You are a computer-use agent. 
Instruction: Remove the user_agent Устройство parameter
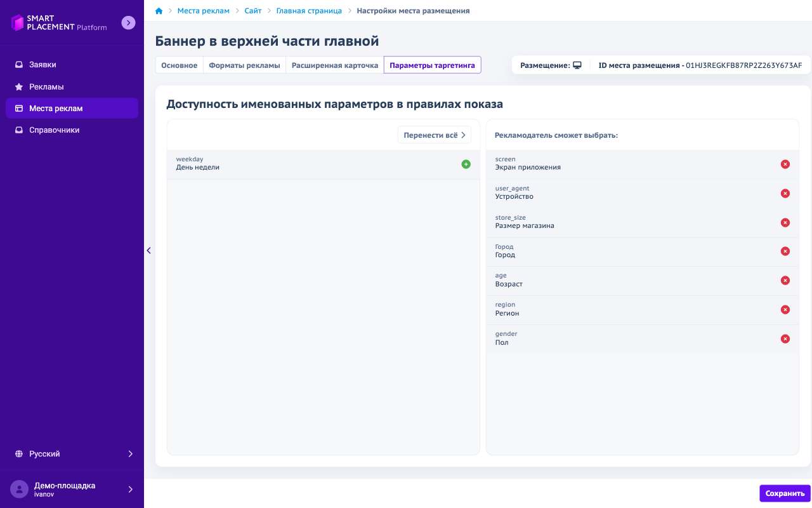tap(785, 194)
